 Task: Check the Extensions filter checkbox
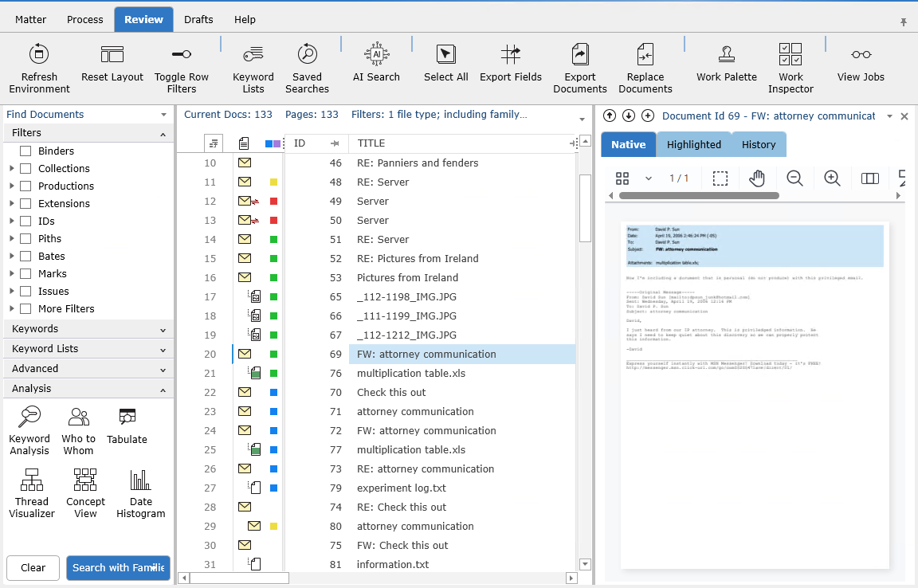tap(25, 204)
